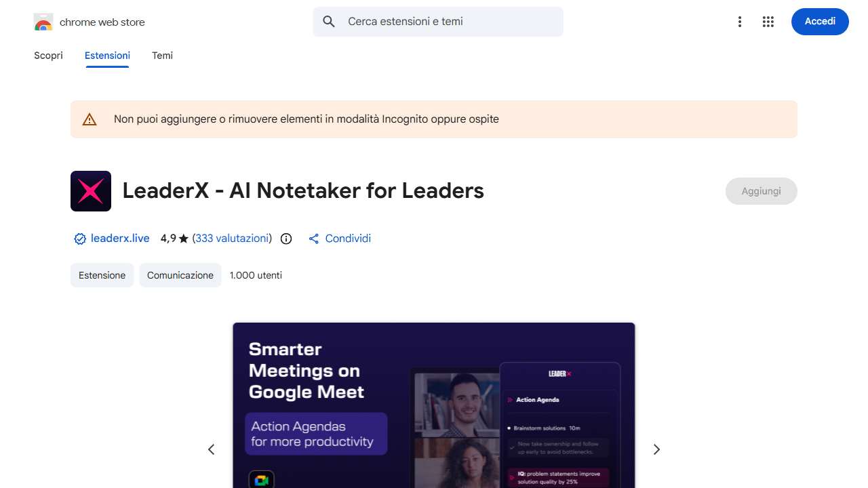Open the 333 valutazioni ratings link

click(232, 239)
